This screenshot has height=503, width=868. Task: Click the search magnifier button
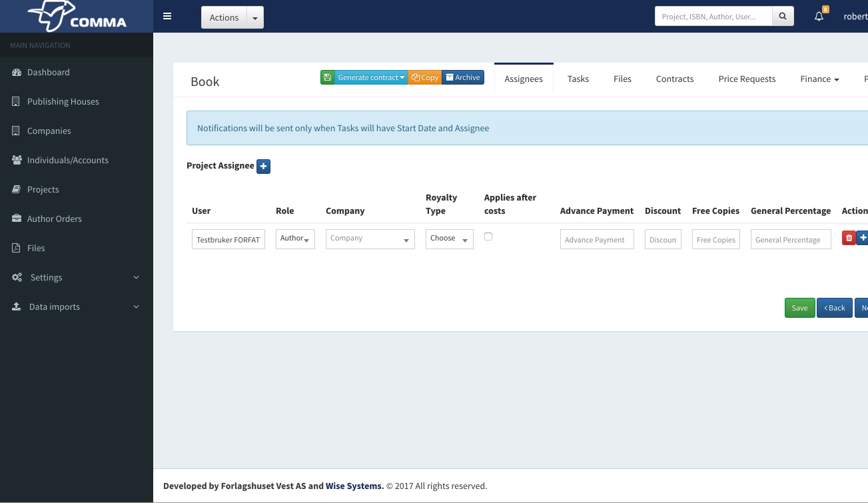(x=783, y=17)
